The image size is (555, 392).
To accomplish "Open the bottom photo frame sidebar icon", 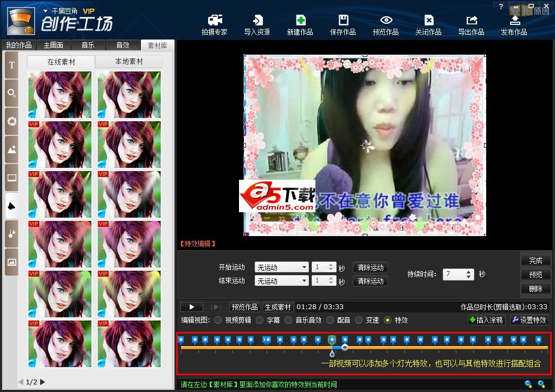I will click(x=12, y=262).
